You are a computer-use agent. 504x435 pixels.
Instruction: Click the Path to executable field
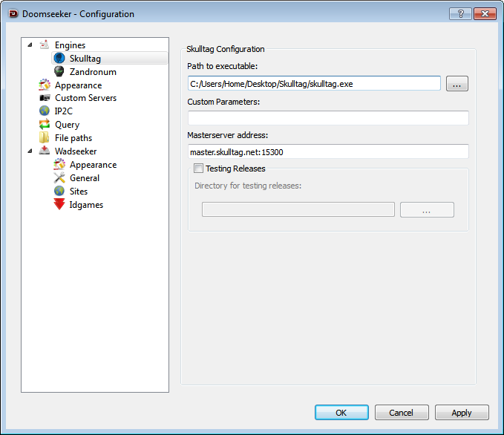(314, 84)
